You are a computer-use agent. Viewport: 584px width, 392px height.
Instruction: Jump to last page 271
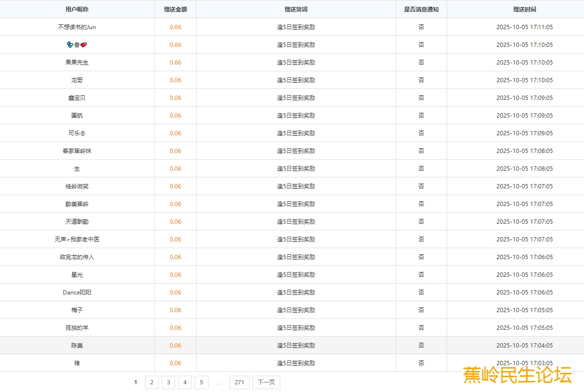click(x=240, y=382)
